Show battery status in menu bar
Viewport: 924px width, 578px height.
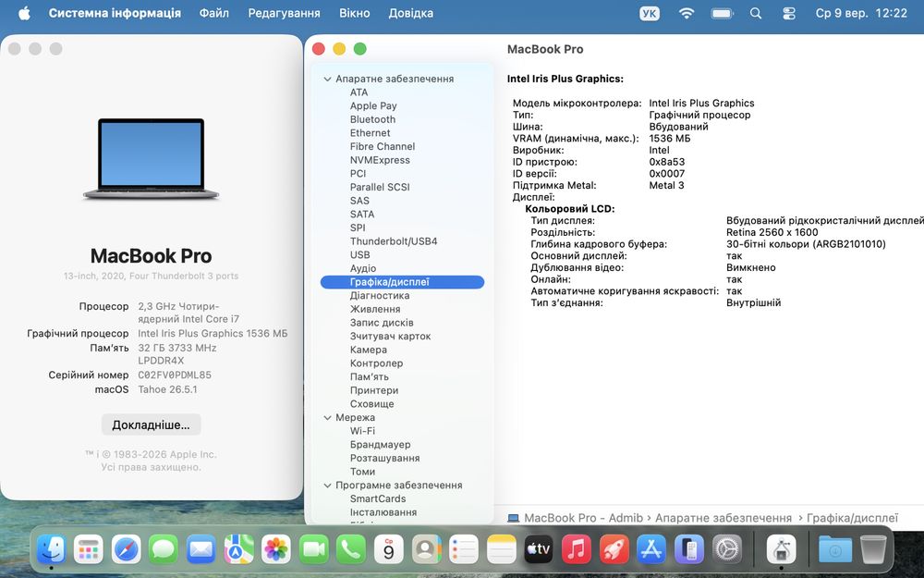(x=722, y=13)
